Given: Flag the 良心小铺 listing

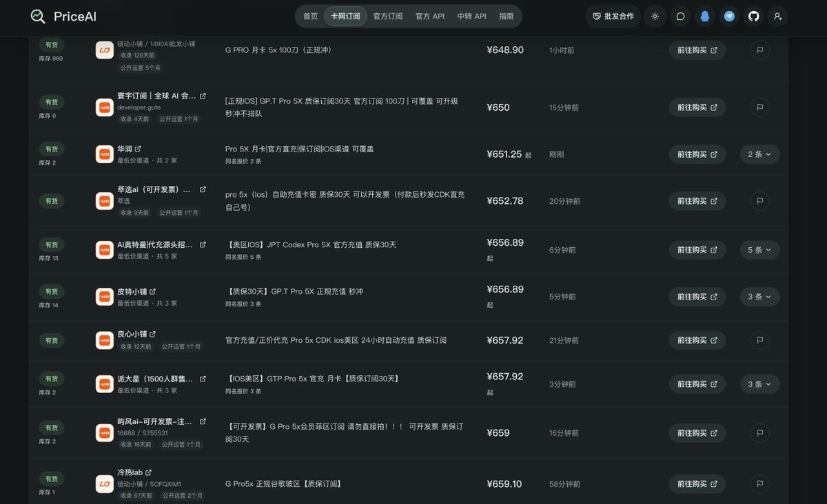Looking at the screenshot, I should coord(760,340).
